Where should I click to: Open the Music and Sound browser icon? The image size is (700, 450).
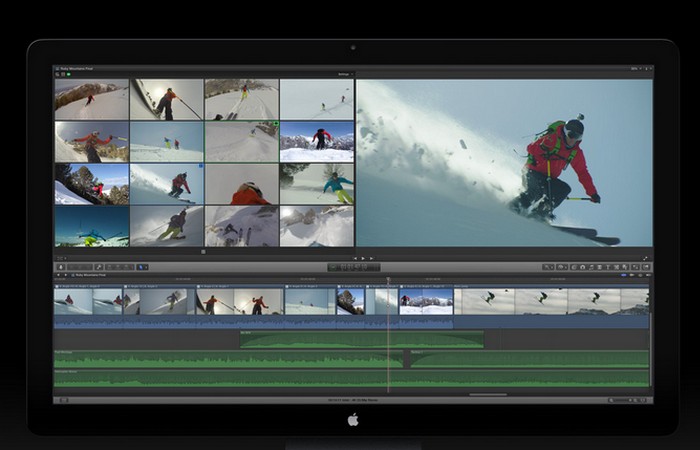click(582, 267)
